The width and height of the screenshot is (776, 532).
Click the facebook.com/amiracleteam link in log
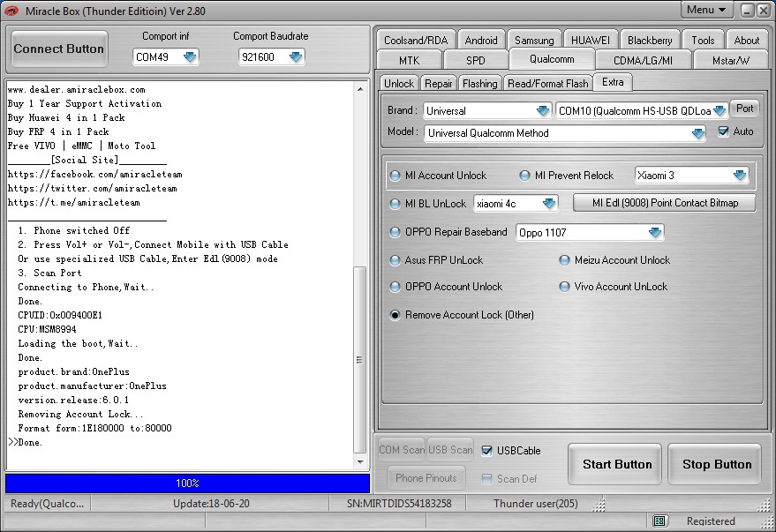(x=95, y=174)
